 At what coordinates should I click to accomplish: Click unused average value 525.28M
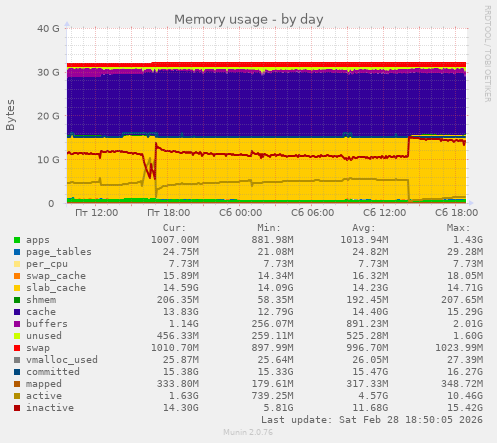tap(367, 336)
